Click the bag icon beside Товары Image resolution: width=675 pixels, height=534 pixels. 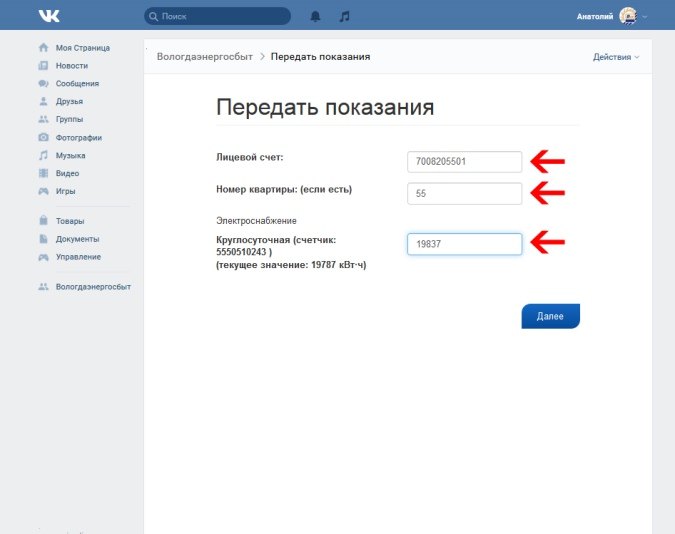[43, 220]
